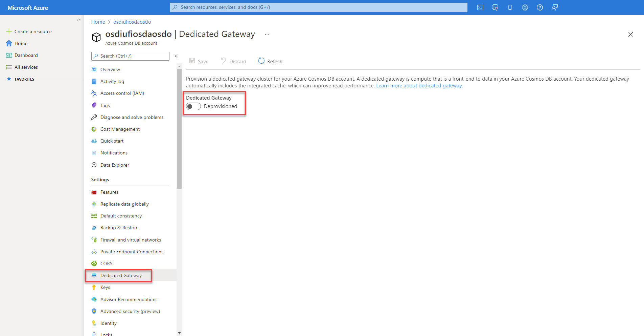Go to Home via the breadcrumb
Viewport: 644px width, 336px height.
pos(98,22)
